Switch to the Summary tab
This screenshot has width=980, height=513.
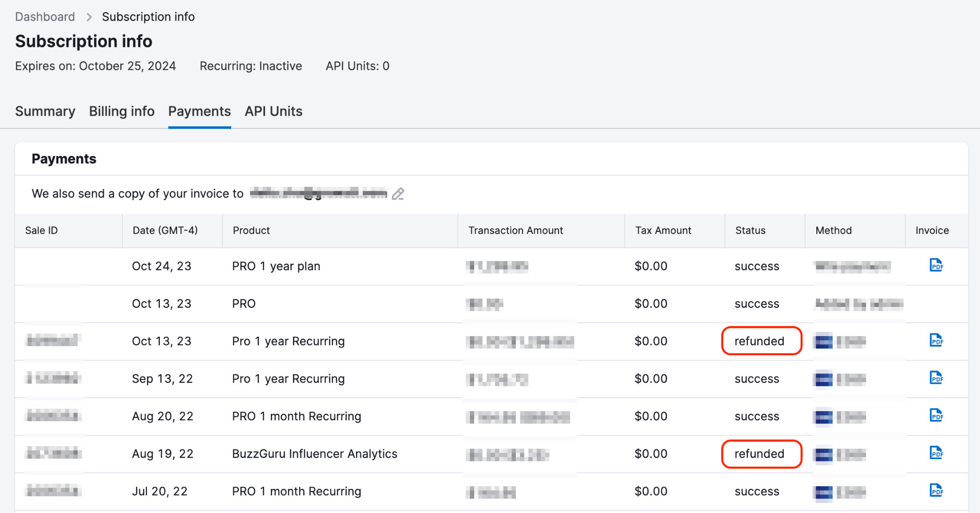[45, 111]
